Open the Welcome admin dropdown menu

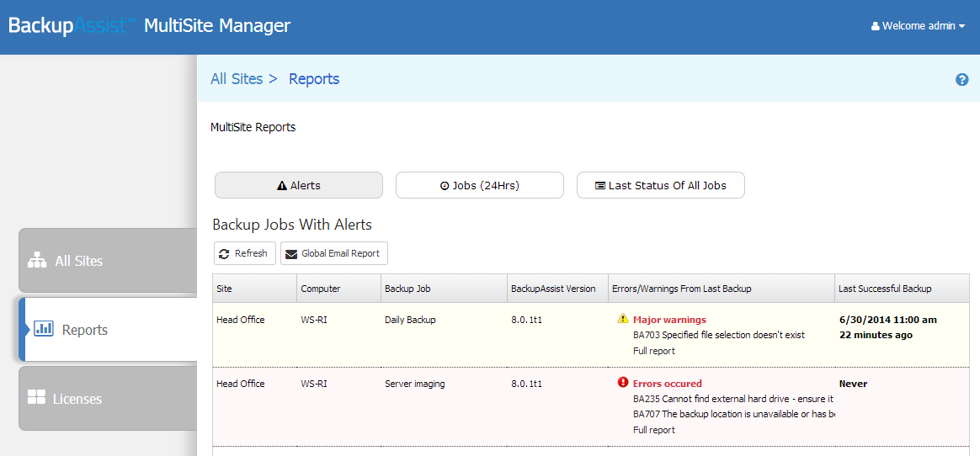(x=919, y=26)
